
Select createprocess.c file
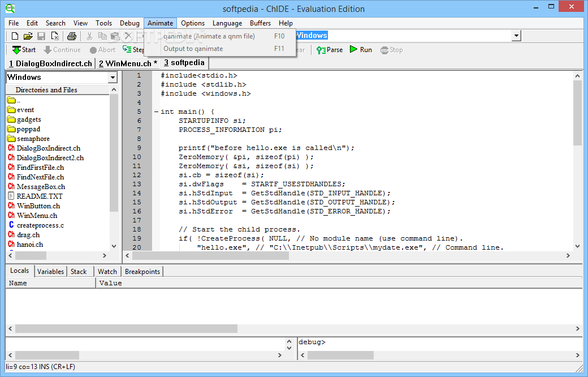(36, 225)
